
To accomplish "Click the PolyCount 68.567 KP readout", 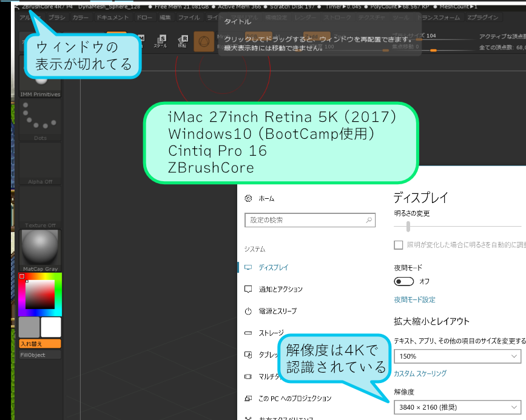I will click(x=400, y=7).
